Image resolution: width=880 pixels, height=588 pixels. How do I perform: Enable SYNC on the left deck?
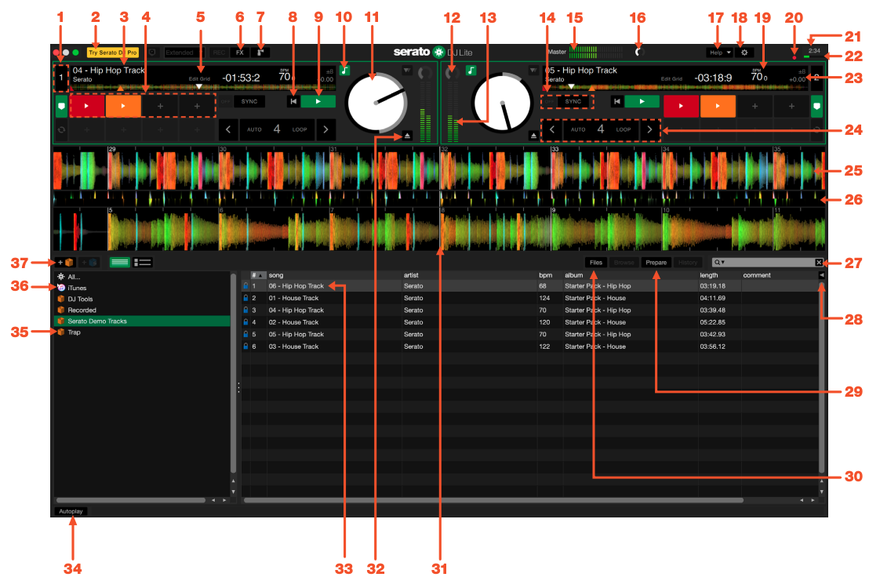coord(249,102)
